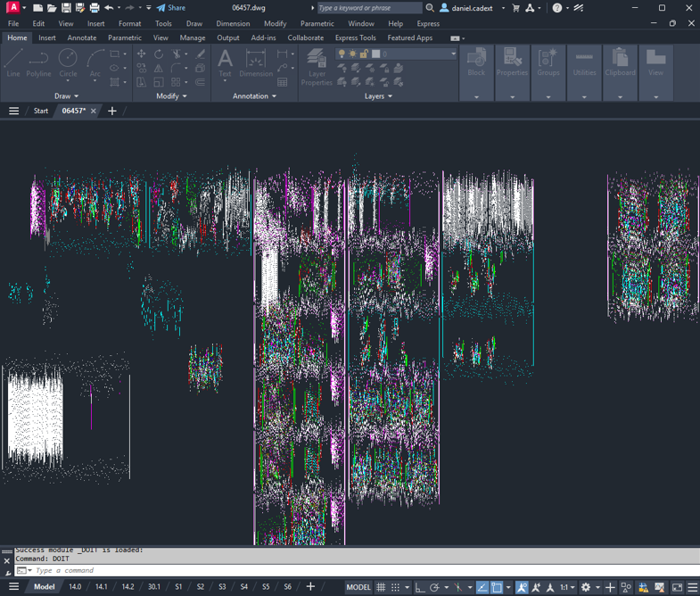The width and height of the screenshot is (700, 596).
Task: Expand the Modify panel
Action: click(171, 96)
